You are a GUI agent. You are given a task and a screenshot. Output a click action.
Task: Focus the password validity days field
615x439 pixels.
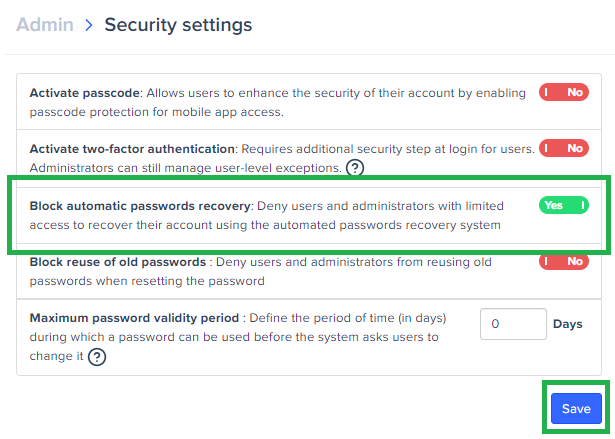[513, 324]
